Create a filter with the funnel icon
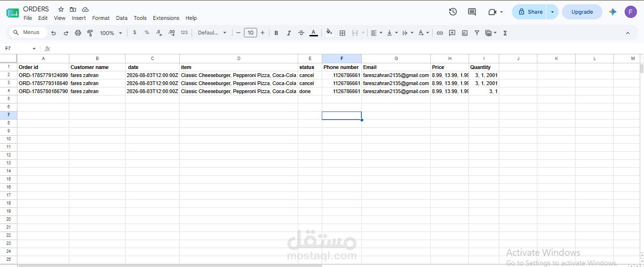This screenshot has height=267, width=644. tap(477, 33)
